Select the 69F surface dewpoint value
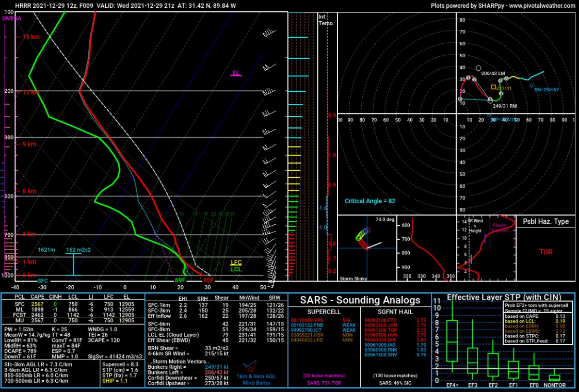This screenshot has height=392, width=579. [180, 280]
